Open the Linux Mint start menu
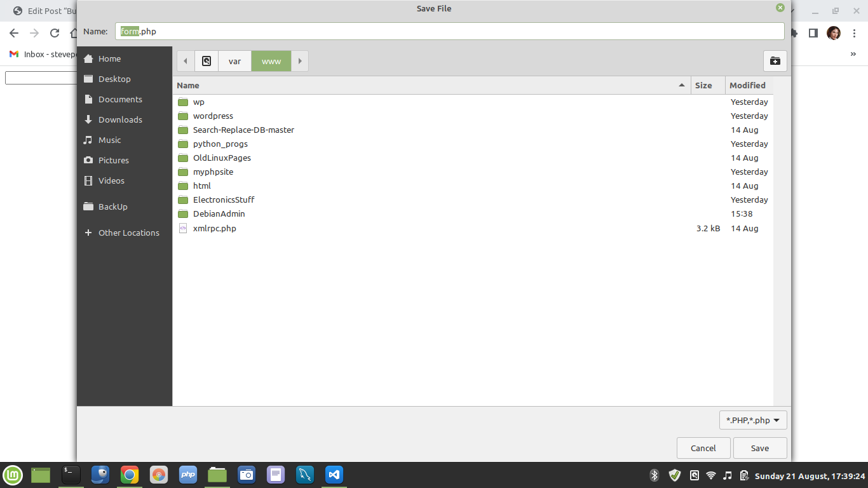 pyautogui.click(x=13, y=475)
